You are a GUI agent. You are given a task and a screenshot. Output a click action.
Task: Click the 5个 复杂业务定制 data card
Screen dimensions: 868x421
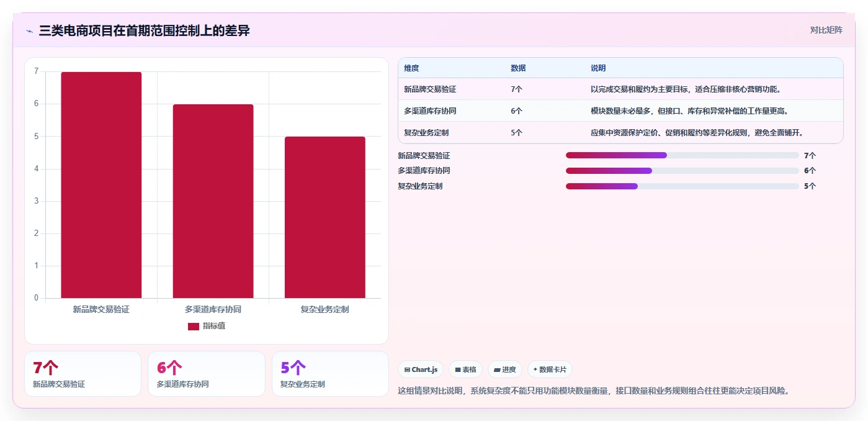point(330,374)
